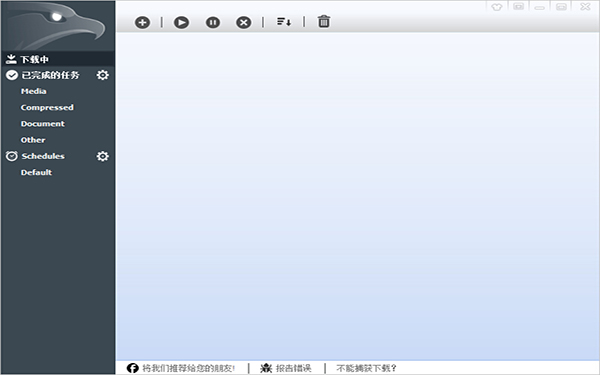Click the eagle logo in sidebar
Screen dimensions: 600x375
pos(57,26)
